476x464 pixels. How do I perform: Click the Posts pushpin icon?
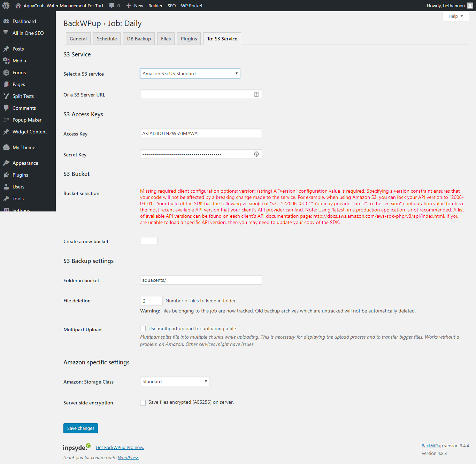(6, 49)
